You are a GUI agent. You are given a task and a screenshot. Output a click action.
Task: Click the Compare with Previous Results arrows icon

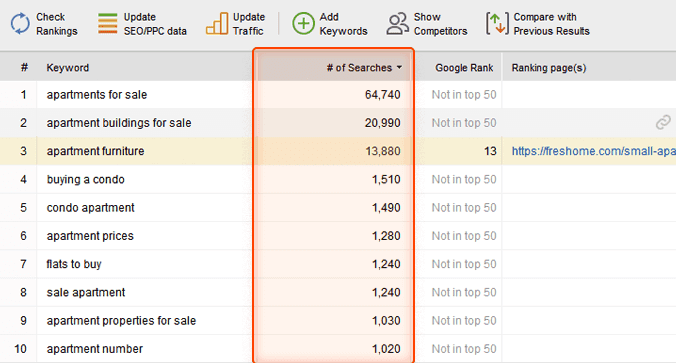[497, 24]
